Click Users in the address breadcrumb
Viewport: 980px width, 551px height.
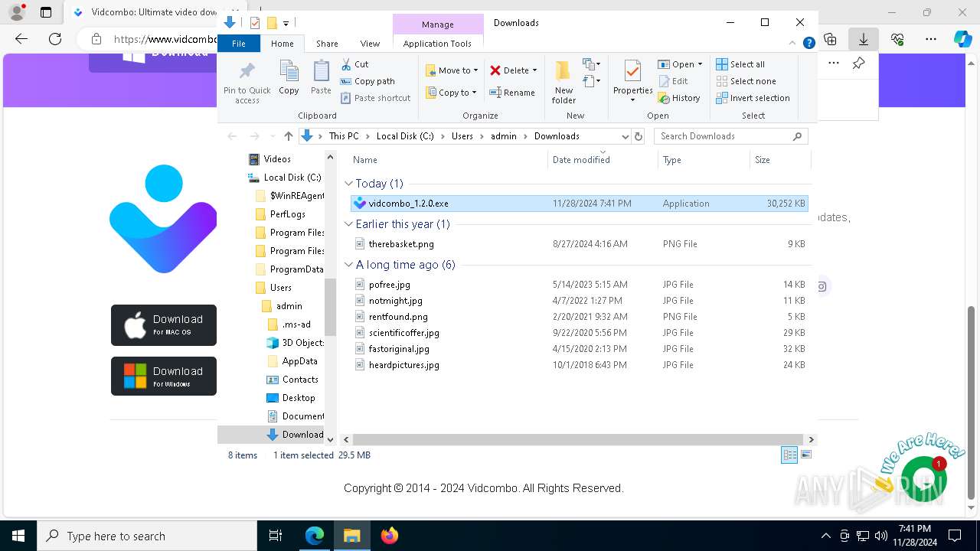pos(462,136)
